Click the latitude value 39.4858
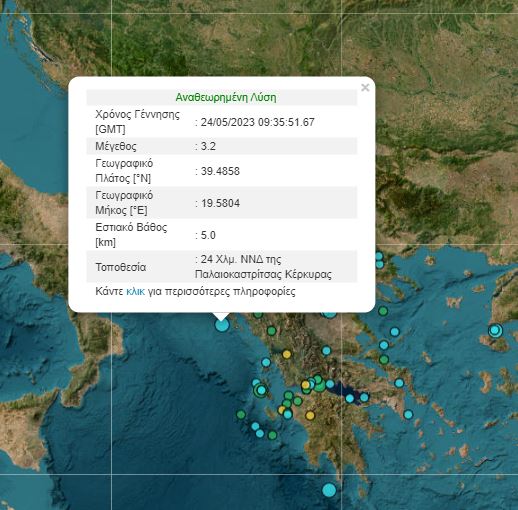This screenshot has height=510, width=518. click(220, 171)
